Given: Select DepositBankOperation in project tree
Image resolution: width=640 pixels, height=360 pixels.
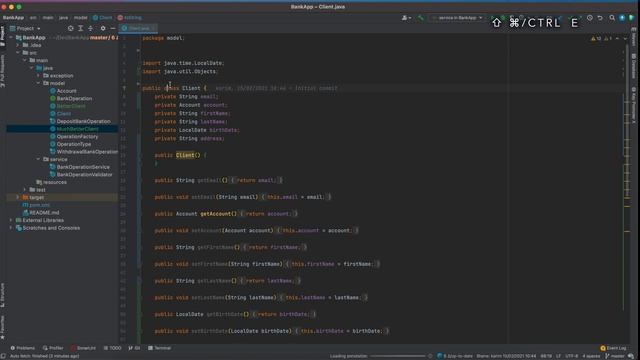Looking at the screenshot, I should pyautogui.click(x=80, y=121).
